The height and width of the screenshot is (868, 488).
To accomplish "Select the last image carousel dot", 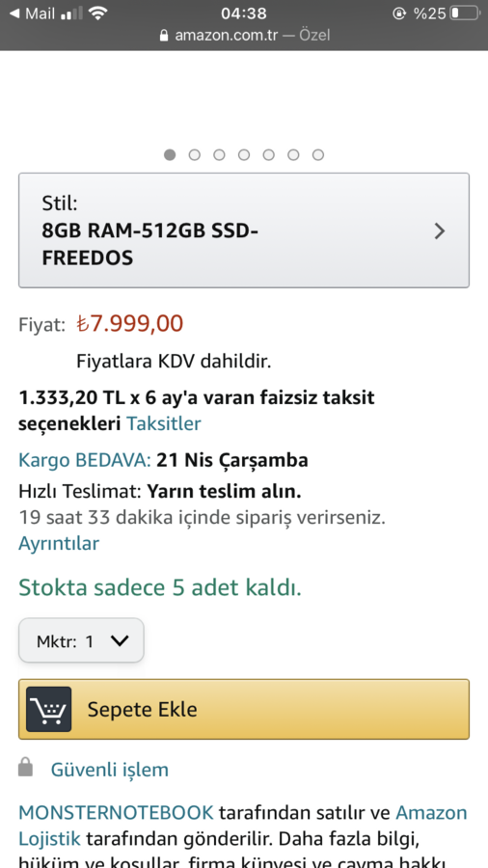I will click(318, 155).
